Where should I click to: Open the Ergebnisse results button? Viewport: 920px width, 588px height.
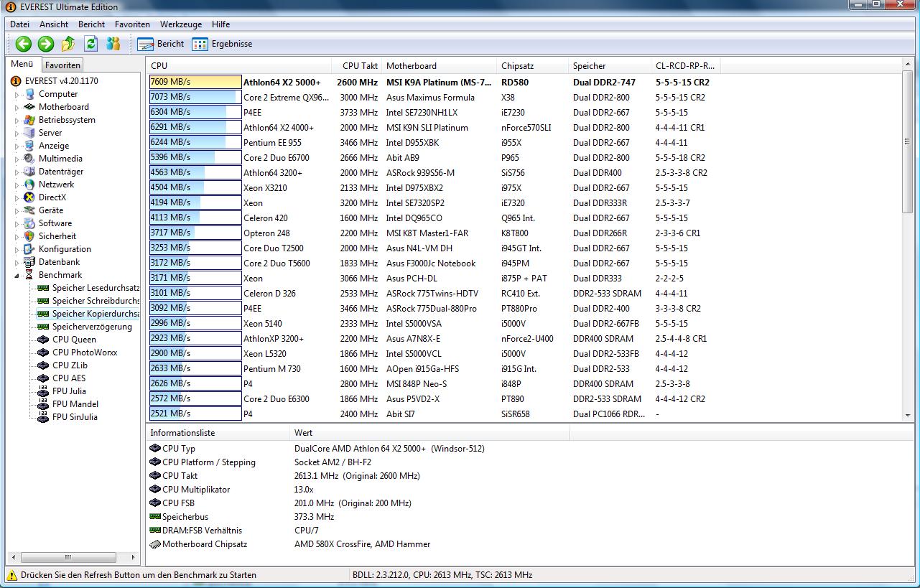coord(222,44)
